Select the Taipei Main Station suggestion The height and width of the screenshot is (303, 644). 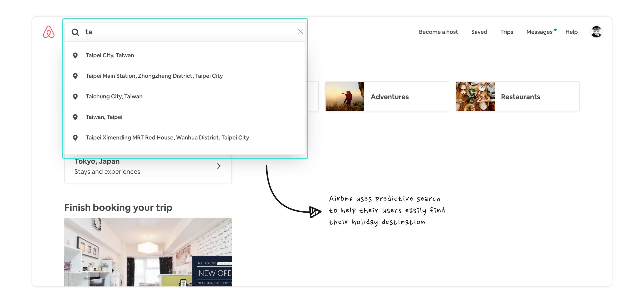pos(154,76)
